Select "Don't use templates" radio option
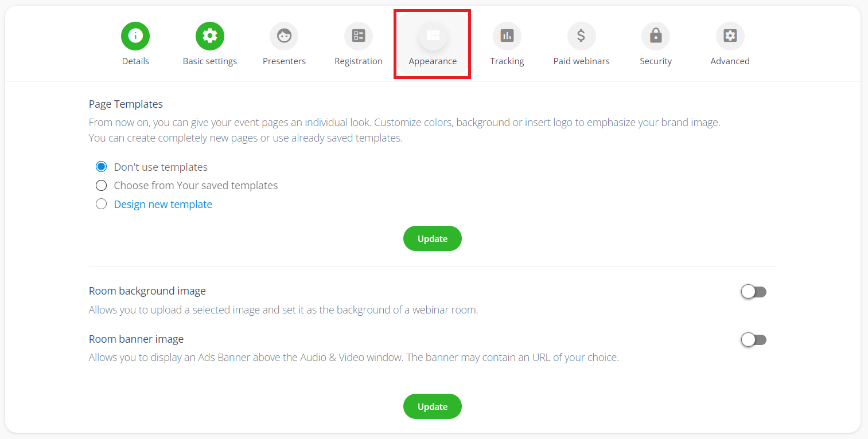 click(102, 167)
